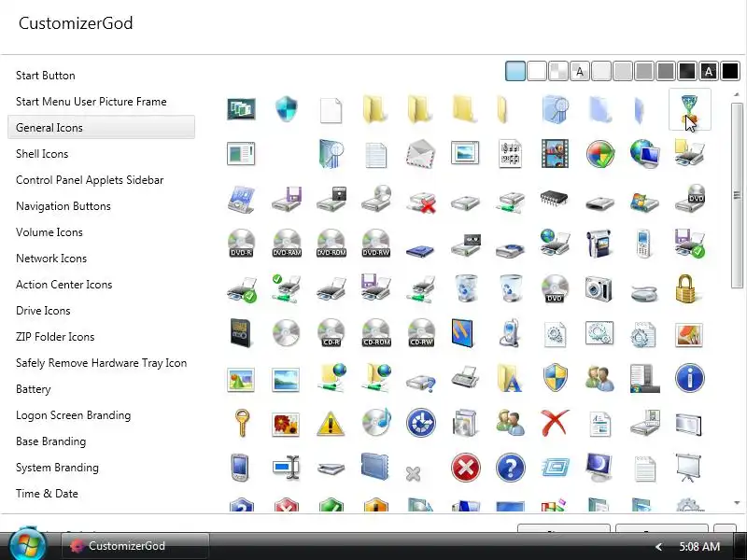Open Safely Remove Hardware Tray Icon entry

(x=101, y=363)
